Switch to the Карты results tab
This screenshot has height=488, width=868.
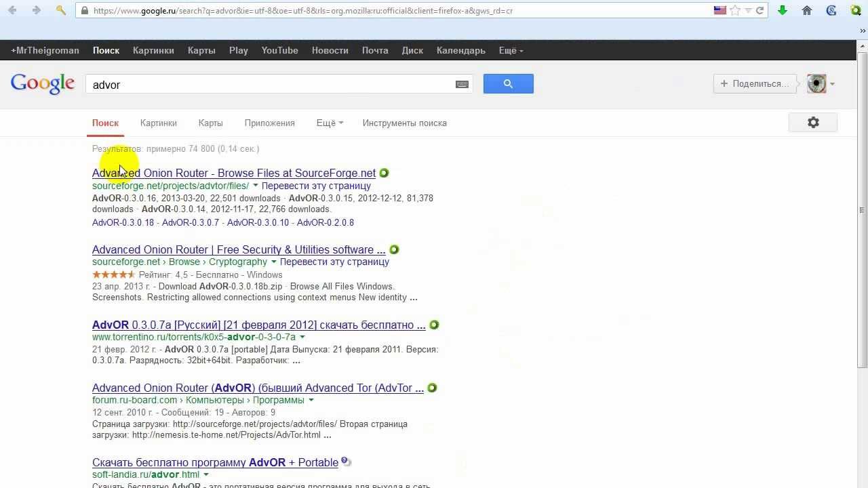coord(210,123)
